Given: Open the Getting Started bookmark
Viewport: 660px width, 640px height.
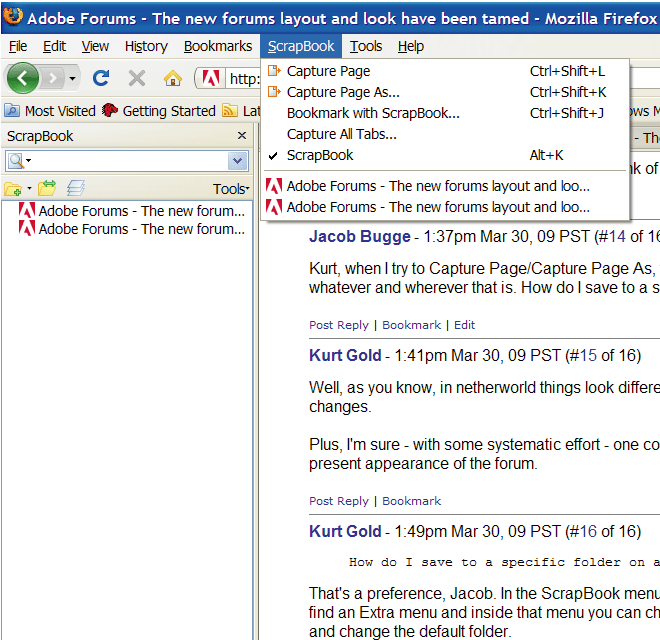Looking at the screenshot, I should tap(159, 111).
